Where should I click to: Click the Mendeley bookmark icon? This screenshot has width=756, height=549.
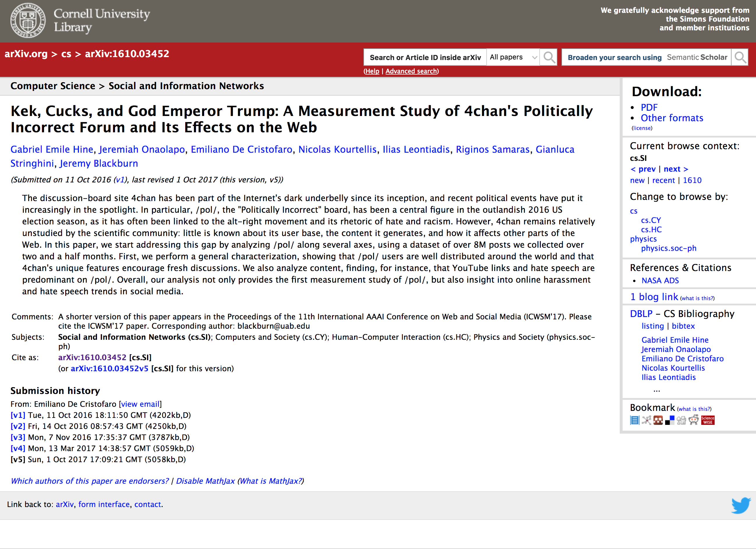658,420
